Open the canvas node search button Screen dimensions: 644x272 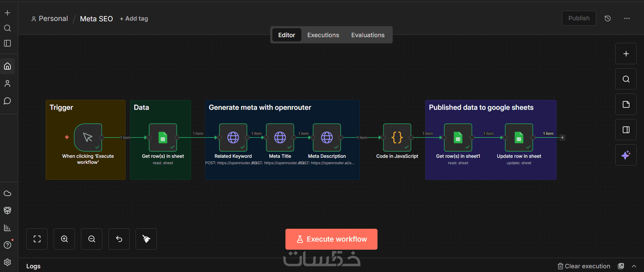point(626,79)
